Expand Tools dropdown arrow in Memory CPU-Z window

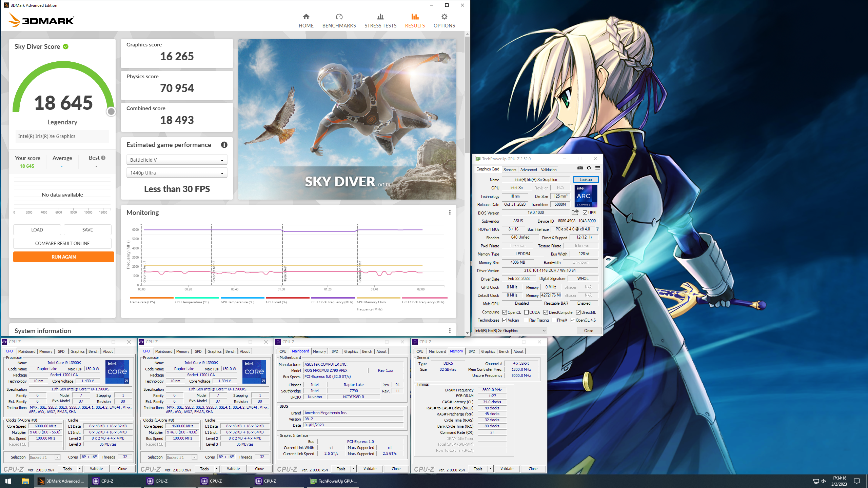click(x=491, y=468)
